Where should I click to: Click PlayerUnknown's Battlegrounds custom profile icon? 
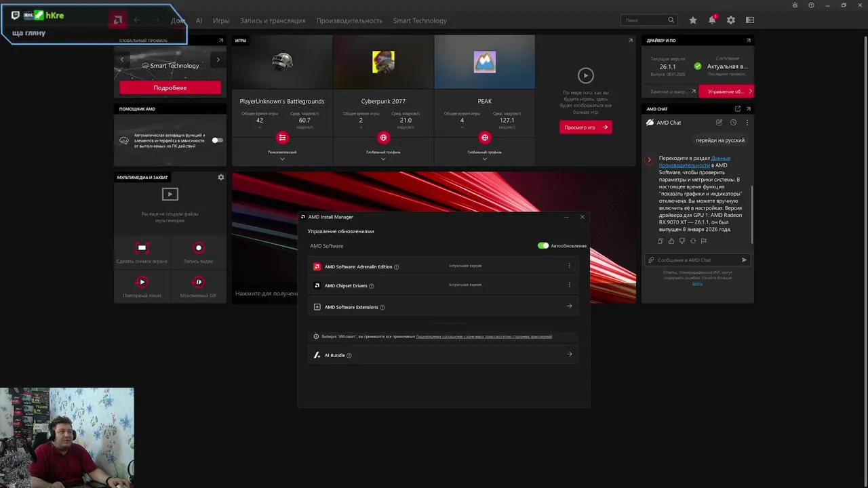[x=282, y=138]
